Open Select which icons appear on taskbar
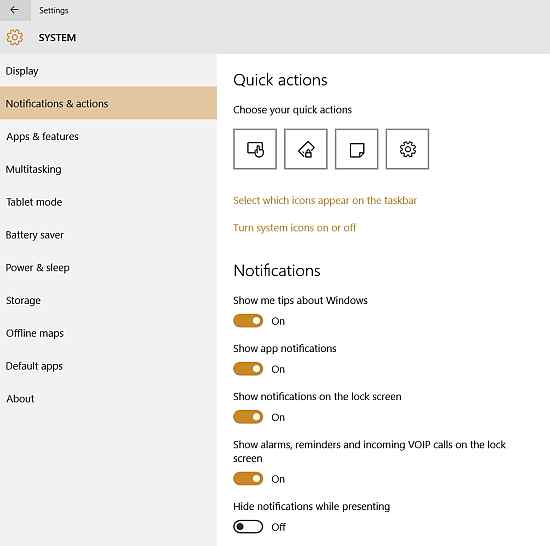This screenshot has width=550, height=546. click(325, 201)
